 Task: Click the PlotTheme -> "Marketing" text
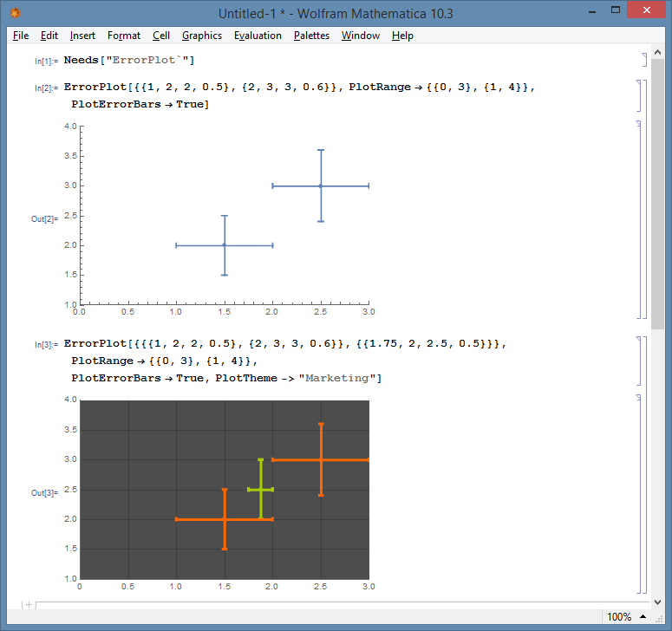pyautogui.click(x=298, y=378)
